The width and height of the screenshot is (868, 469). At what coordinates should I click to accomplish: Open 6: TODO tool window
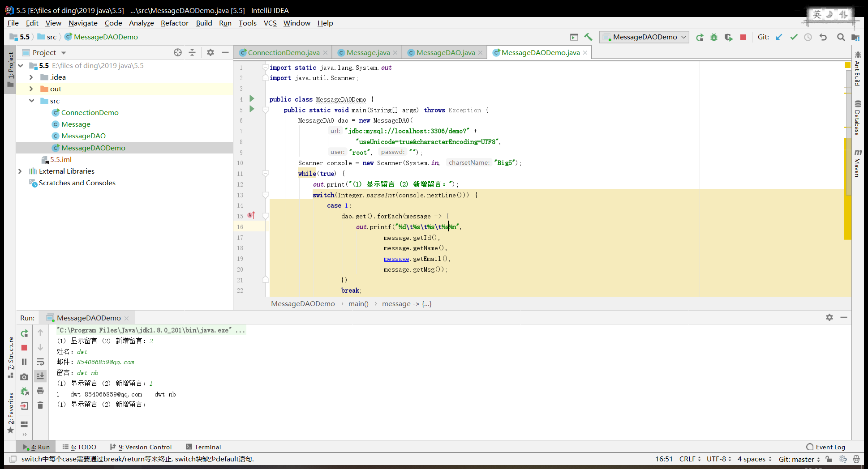(80, 447)
